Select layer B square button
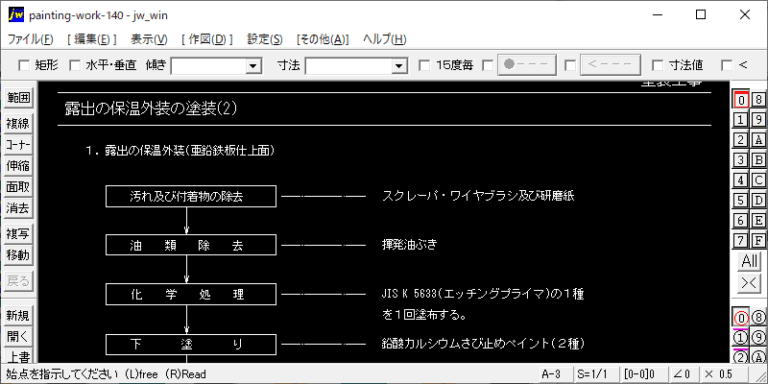Screen dimensions: 768x384 [x=758, y=160]
